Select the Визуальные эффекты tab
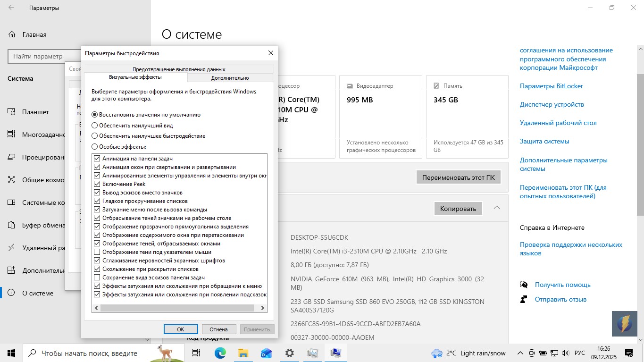 [135, 77]
